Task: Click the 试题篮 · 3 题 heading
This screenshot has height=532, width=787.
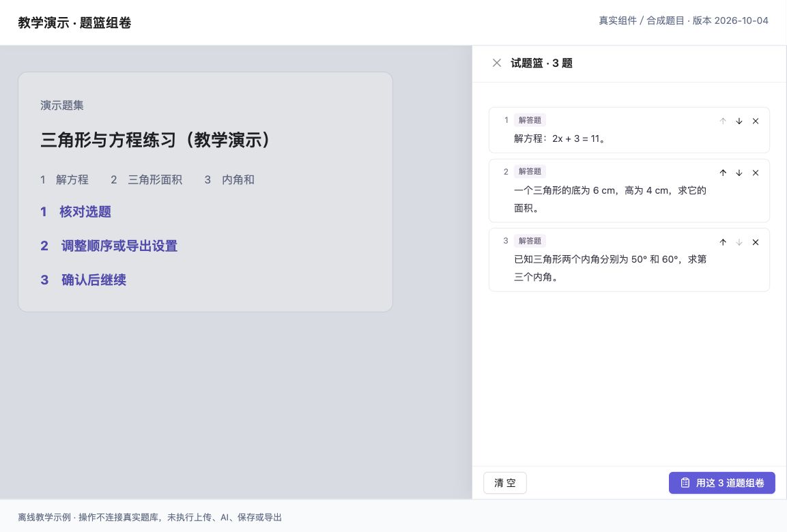Action: [541, 63]
